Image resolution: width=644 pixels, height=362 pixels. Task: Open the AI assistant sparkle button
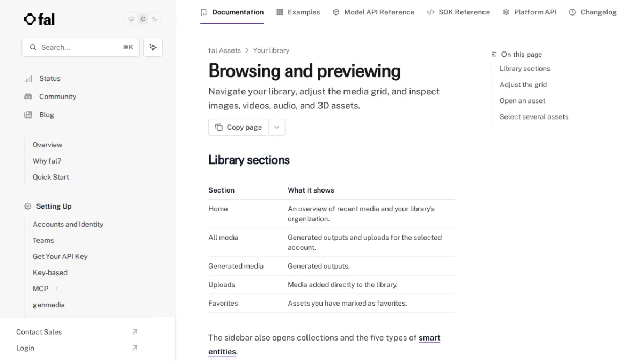click(153, 47)
